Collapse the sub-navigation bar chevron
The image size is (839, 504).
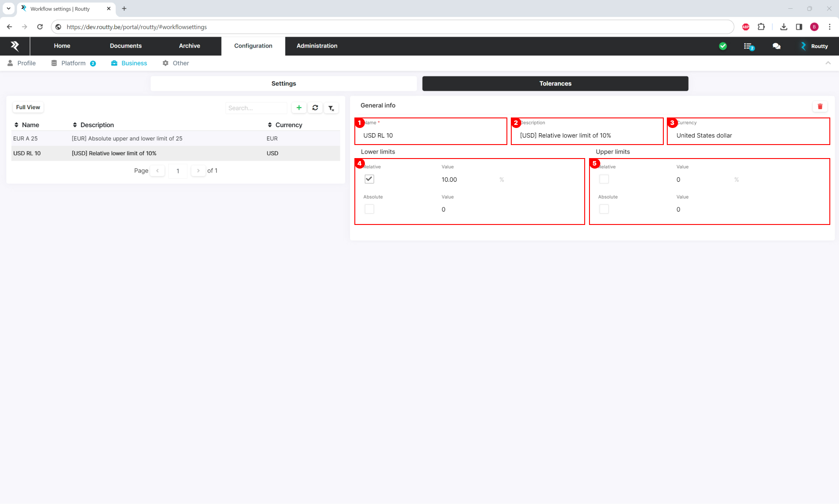[x=828, y=63]
